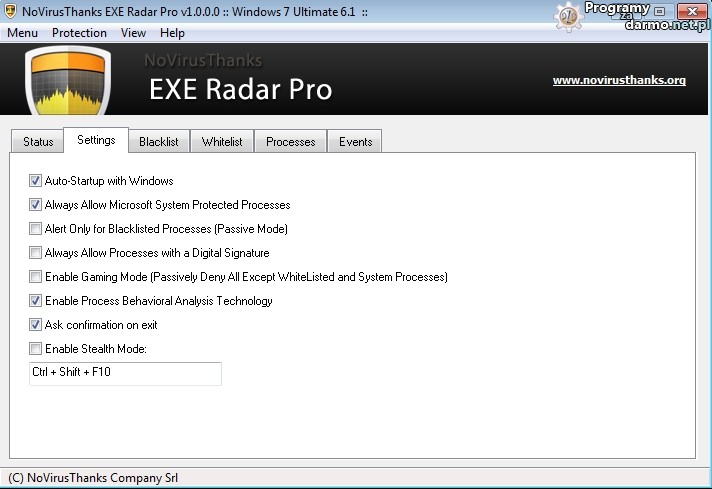Open the Help menu
This screenshot has width=712, height=489.
pos(172,33)
